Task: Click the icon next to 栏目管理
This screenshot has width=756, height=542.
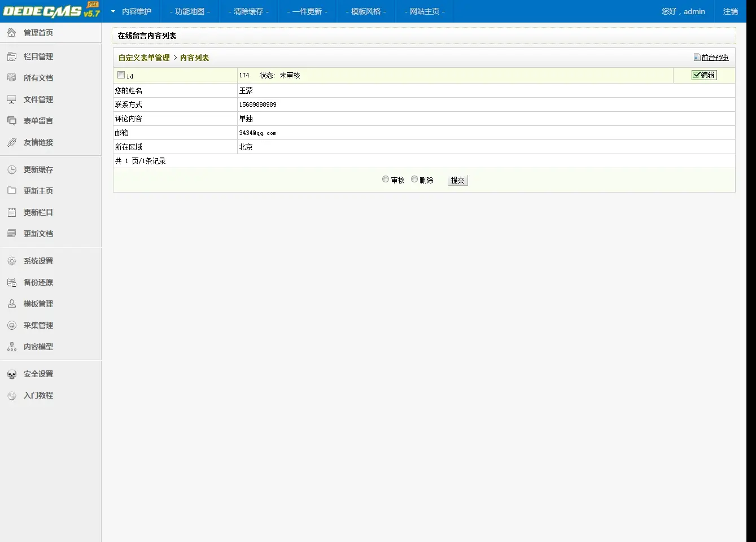Action: [x=12, y=56]
